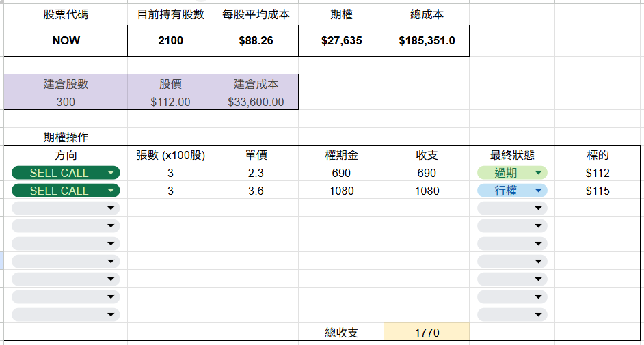The height and width of the screenshot is (345, 644).
Task: Select the 期權操作 label cell
Action: 66,137
